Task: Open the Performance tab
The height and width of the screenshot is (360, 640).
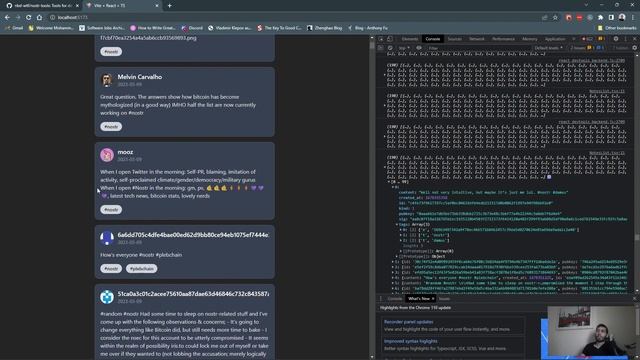Action: 503,39
